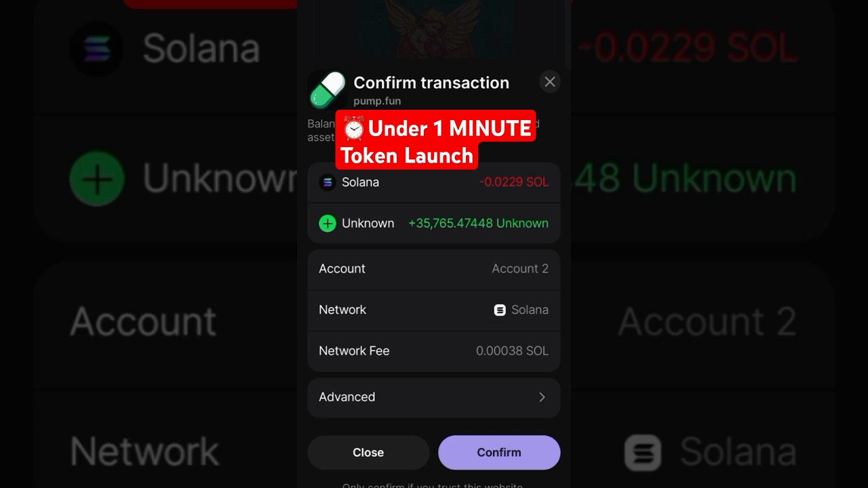This screenshot has height=488, width=868.
Task: Click the alarm clock emoji in the red banner
Action: [x=353, y=128]
